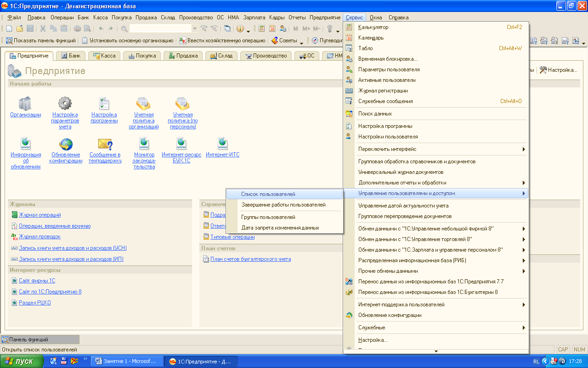Image resolution: width=588 pixels, height=368 pixels.
Task: Click the search magnifier icon beside search field
Action: point(124,29)
